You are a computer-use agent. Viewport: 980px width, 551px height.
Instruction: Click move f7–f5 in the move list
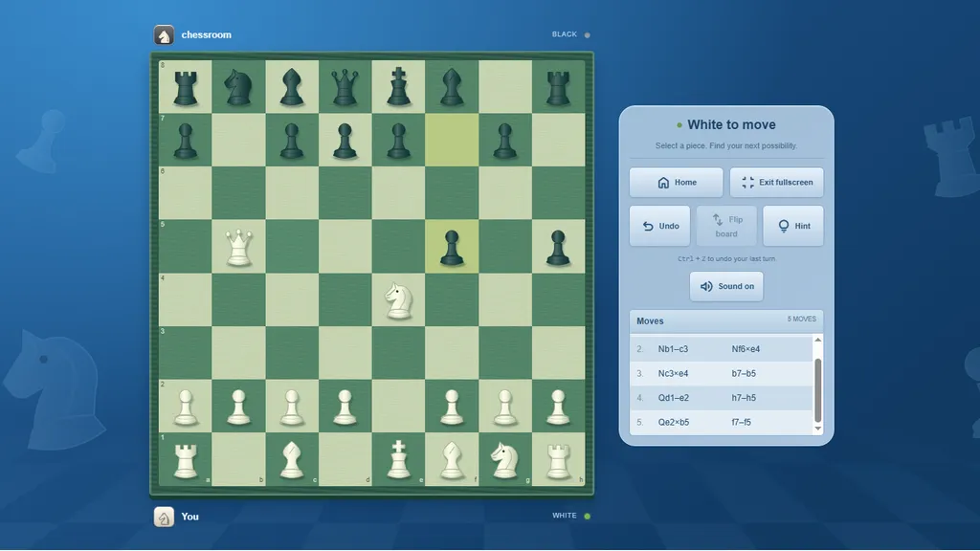pos(742,422)
